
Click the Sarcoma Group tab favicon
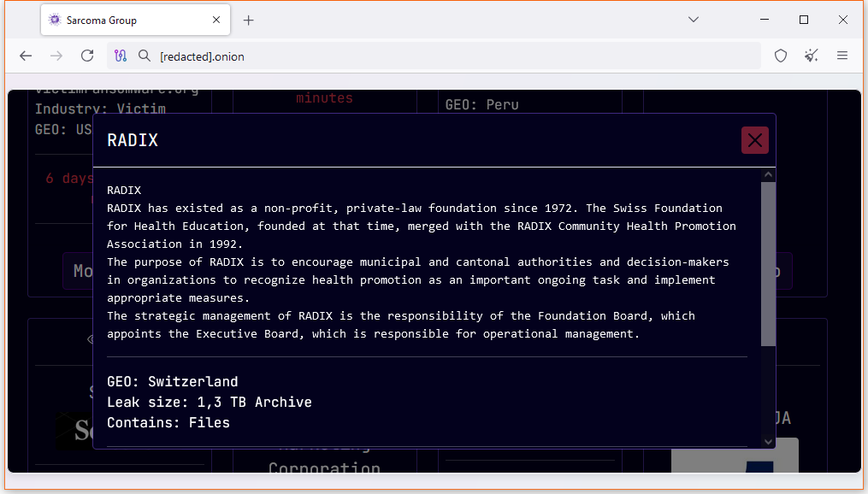tap(54, 20)
